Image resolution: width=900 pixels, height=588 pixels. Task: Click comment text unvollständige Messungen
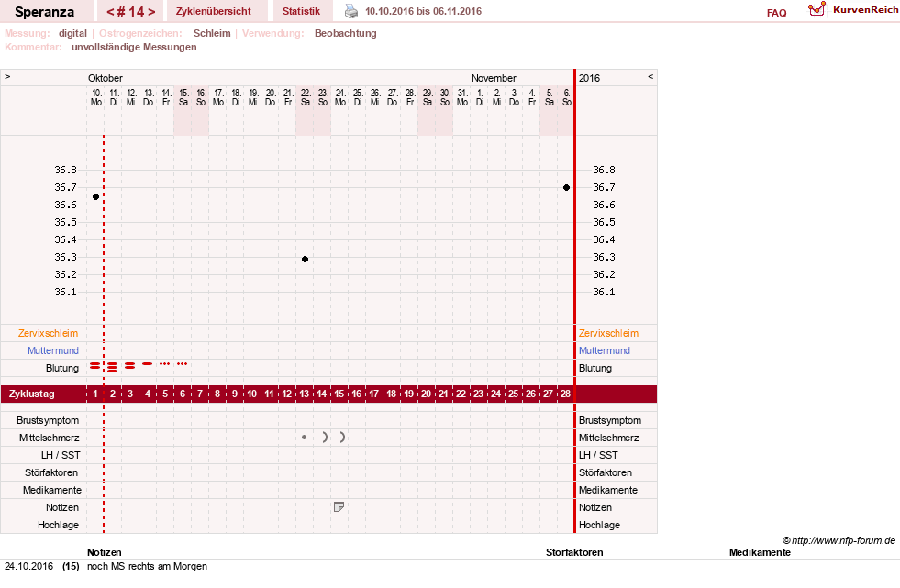click(134, 47)
